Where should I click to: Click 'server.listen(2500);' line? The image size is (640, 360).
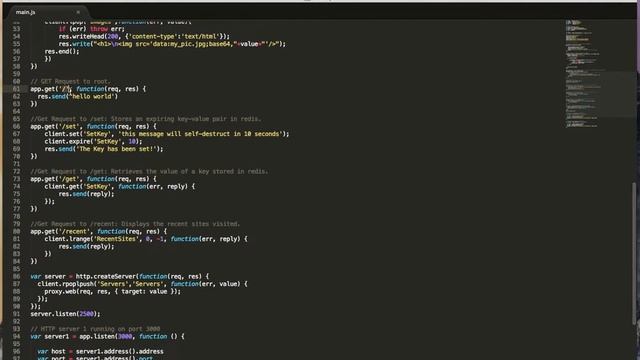pos(65,314)
